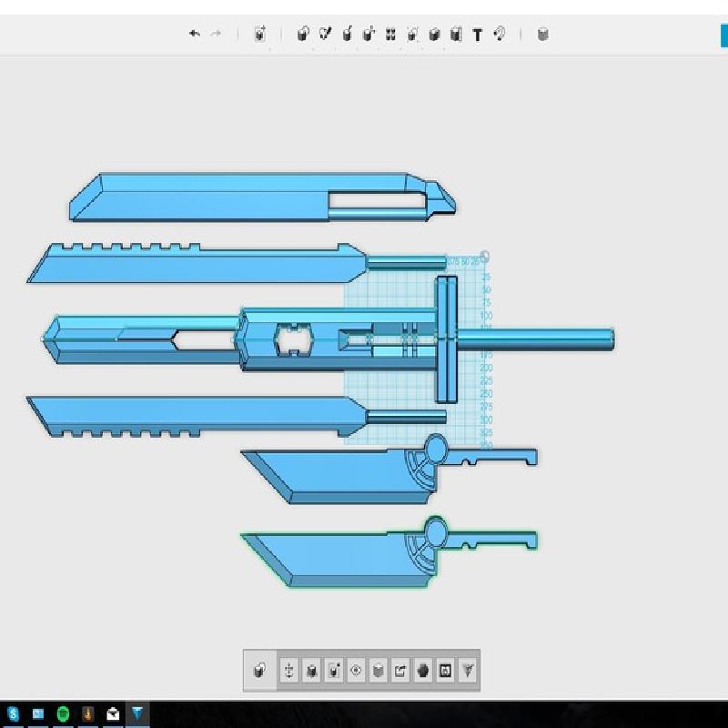
Task: Open the Construct tool icon
Action: (347, 34)
